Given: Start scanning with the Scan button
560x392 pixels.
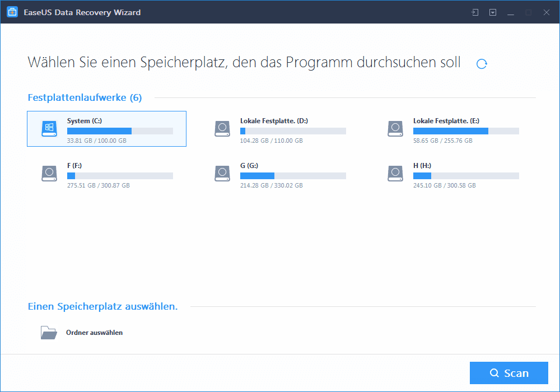Looking at the screenshot, I should (x=508, y=372).
